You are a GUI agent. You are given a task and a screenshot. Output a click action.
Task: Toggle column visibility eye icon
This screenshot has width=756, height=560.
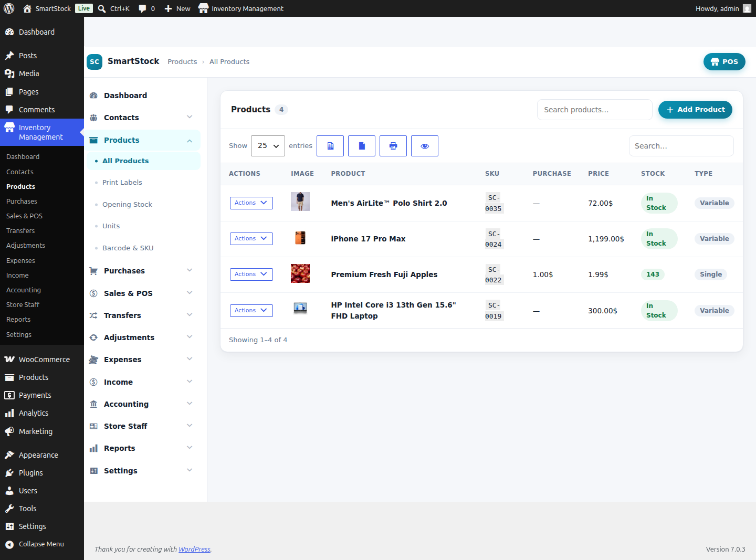[425, 146]
